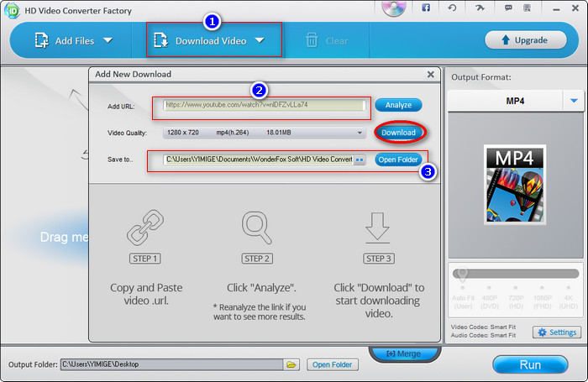Image resolution: width=588 pixels, height=382 pixels.
Task: Expand the Add Files dropdown arrow
Action: (x=108, y=40)
